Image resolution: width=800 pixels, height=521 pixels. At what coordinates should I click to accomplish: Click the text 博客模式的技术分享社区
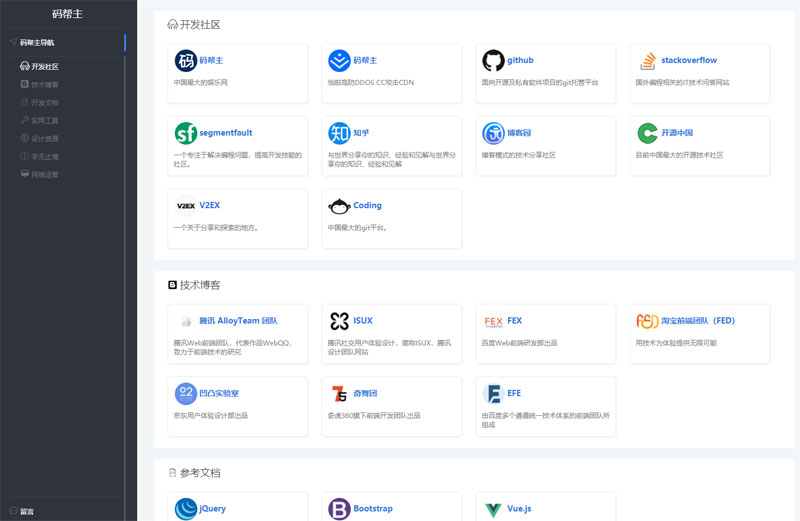click(518, 155)
